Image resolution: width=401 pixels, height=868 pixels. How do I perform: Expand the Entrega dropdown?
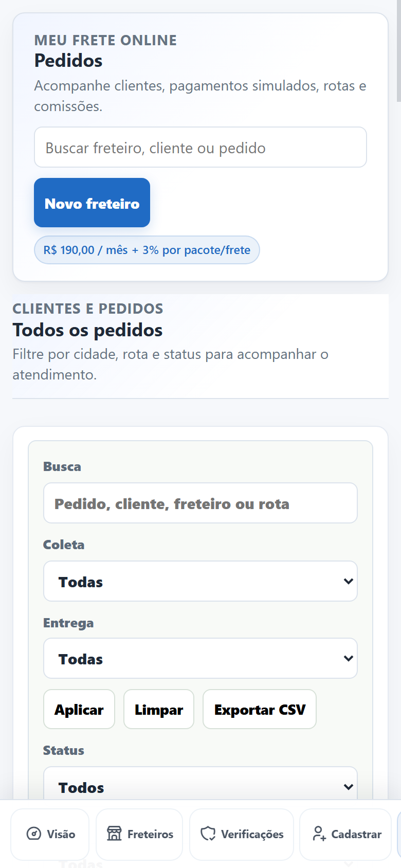[200, 658]
